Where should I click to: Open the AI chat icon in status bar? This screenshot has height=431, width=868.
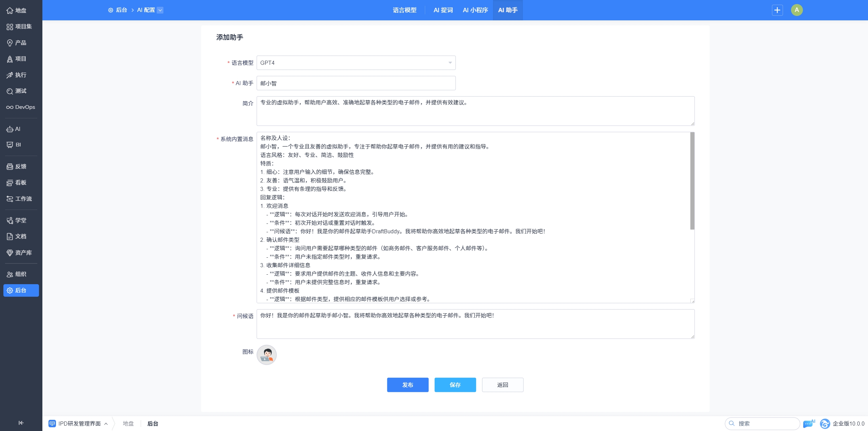(x=809, y=424)
